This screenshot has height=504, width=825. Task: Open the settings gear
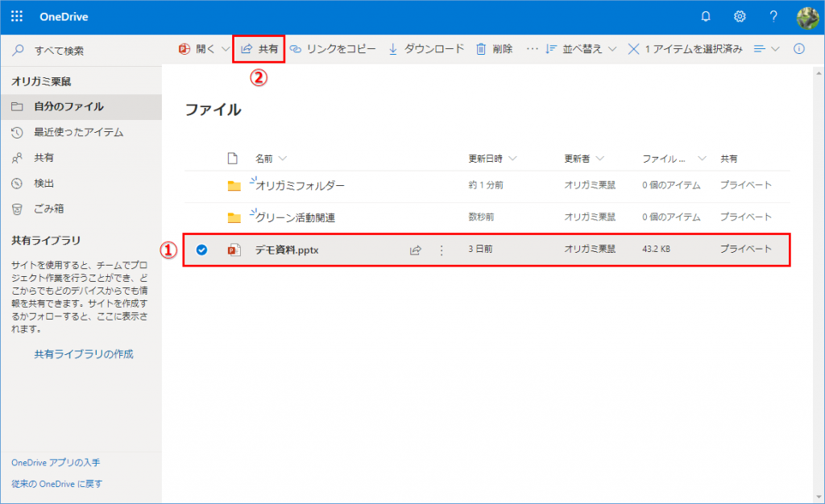[x=740, y=16]
